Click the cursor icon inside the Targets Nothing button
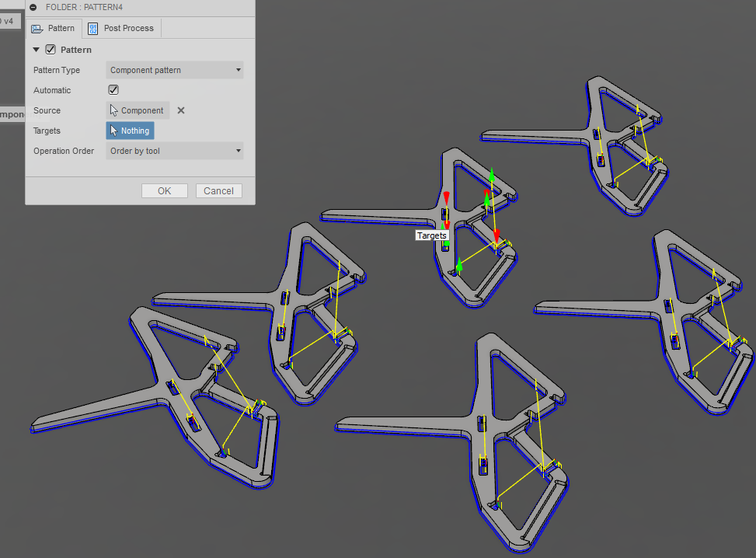This screenshot has width=756, height=558. coord(113,131)
